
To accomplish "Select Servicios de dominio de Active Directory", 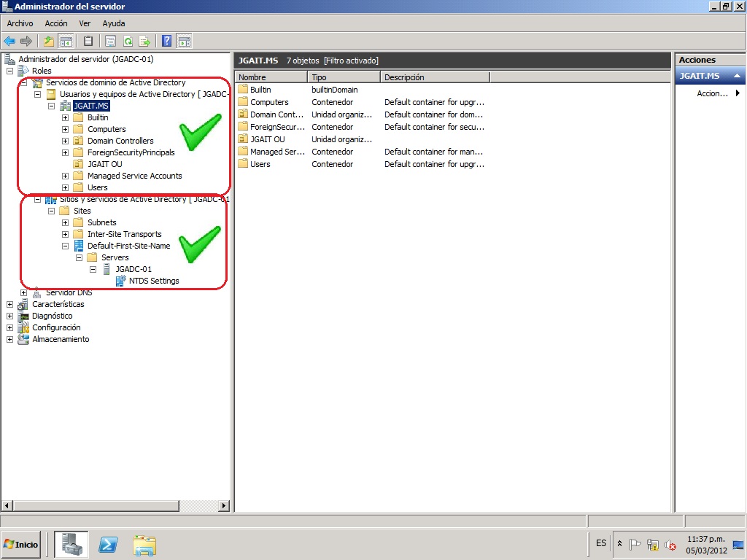I will pos(116,82).
